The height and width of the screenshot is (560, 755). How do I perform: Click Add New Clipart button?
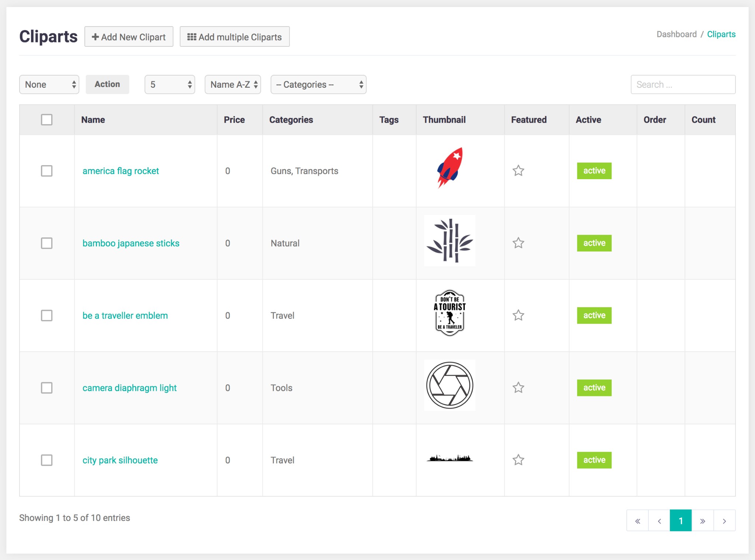pyautogui.click(x=129, y=37)
